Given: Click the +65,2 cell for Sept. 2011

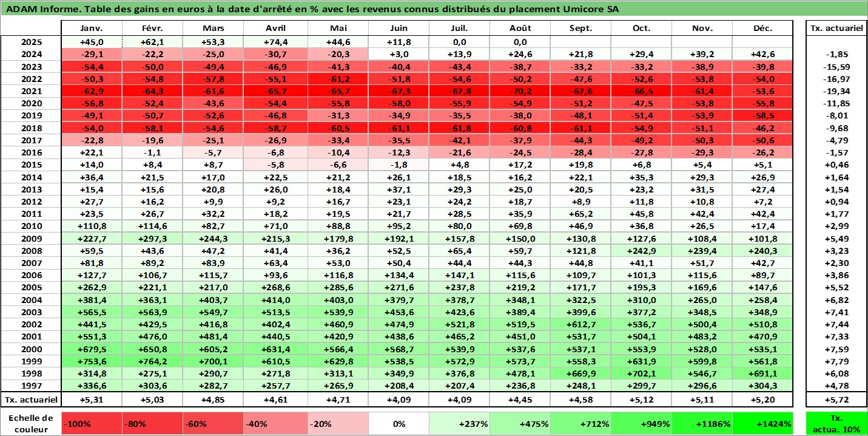Looking at the screenshot, I should (x=580, y=214).
